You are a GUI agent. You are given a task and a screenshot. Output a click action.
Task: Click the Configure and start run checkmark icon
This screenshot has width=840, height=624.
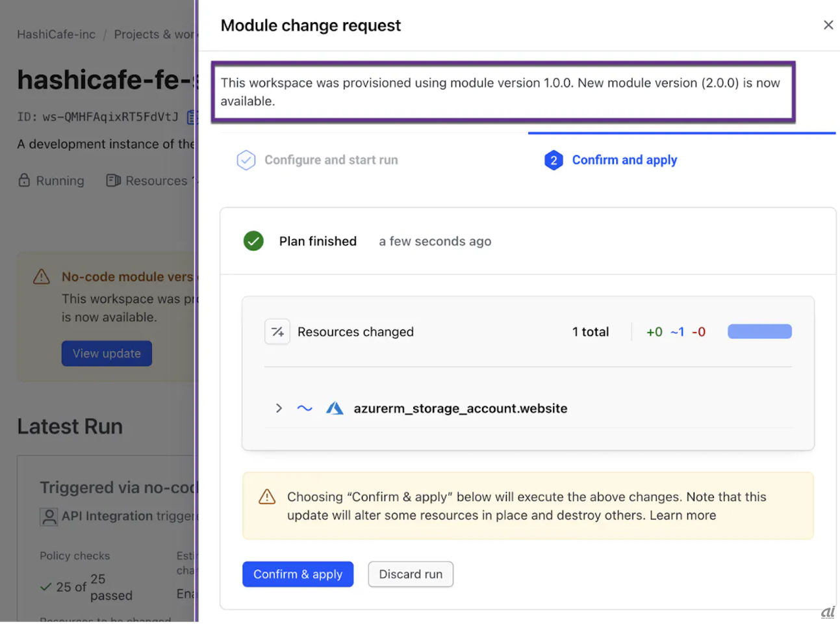[246, 160]
